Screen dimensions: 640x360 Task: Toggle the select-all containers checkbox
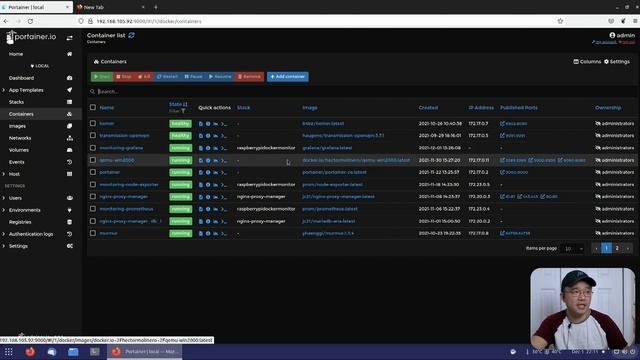[x=93, y=107]
